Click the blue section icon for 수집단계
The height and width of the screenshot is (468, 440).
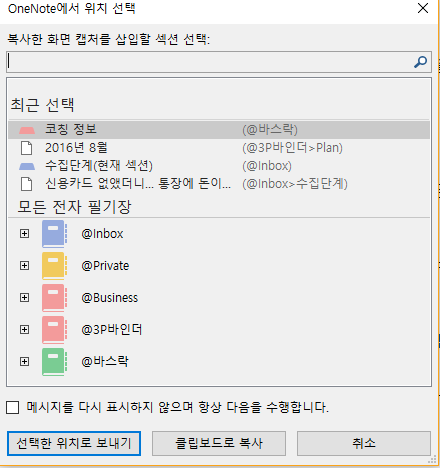point(27,166)
